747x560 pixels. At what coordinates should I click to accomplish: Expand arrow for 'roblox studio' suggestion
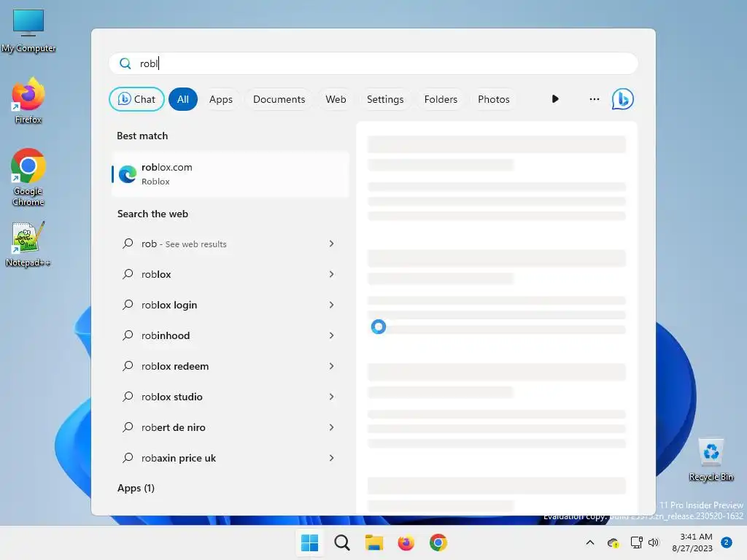pos(332,397)
